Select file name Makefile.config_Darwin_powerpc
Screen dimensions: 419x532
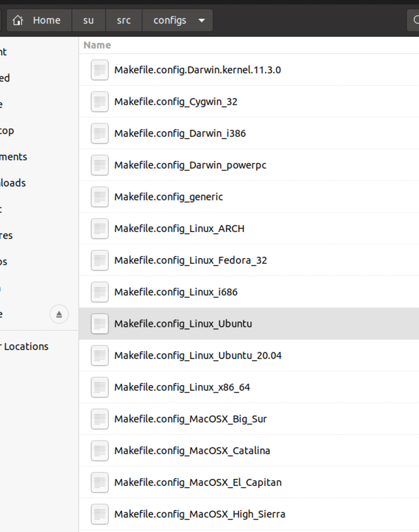click(x=190, y=165)
